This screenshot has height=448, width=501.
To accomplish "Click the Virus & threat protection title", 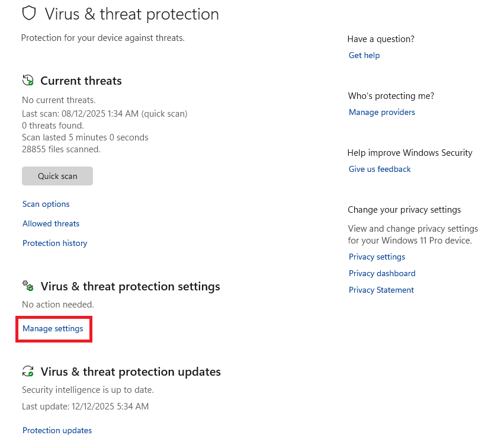I will (x=131, y=14).
